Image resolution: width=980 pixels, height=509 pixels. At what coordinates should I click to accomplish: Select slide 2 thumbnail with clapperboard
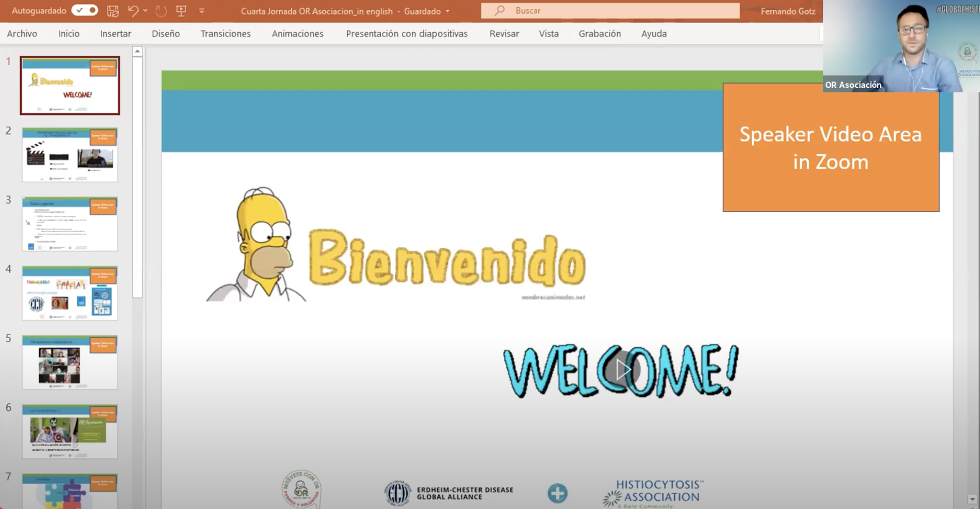[x=70, y=154]
